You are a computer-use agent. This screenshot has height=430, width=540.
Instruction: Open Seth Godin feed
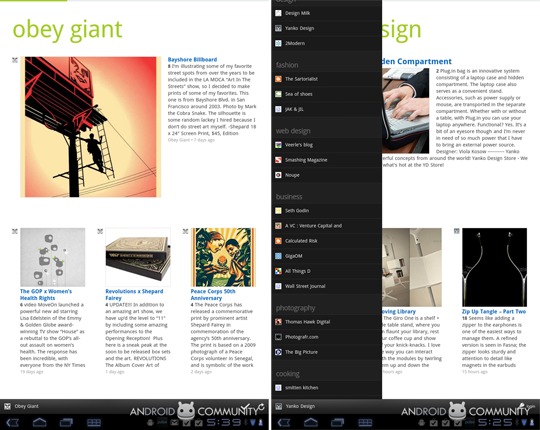pos(326,210)
